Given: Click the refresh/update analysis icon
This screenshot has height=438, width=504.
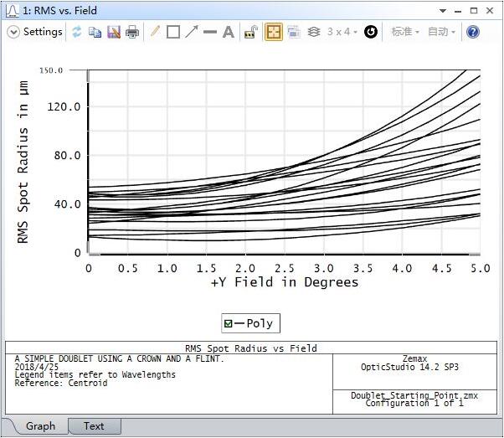Looking at the screenshot, I should tap(77, 32).
